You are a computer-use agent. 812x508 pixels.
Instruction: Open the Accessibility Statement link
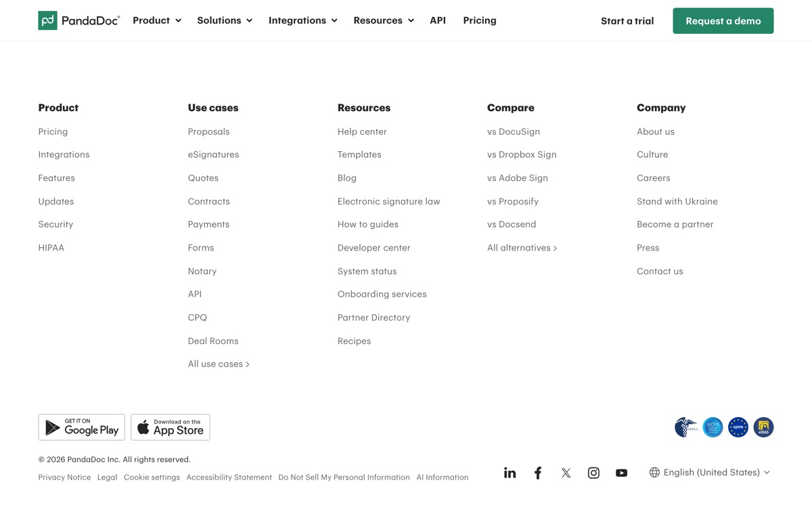pos(229,478)
